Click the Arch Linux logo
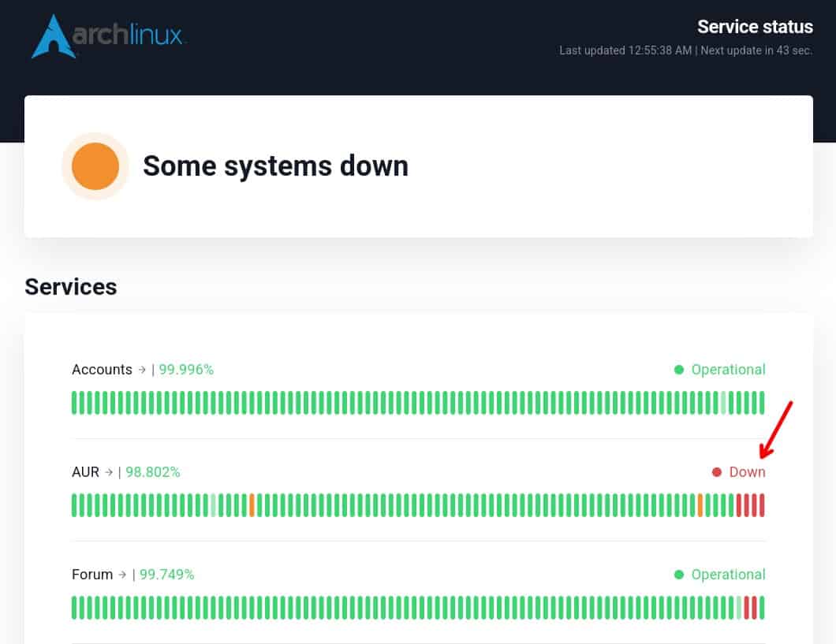 click(x=106, y=35)
